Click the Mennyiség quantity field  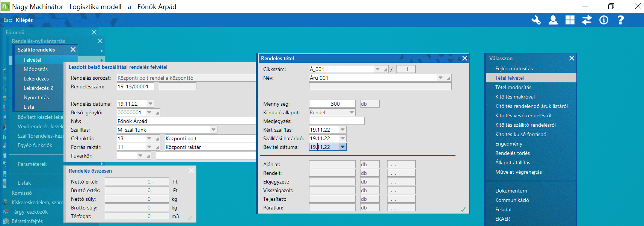click(332, 104)
